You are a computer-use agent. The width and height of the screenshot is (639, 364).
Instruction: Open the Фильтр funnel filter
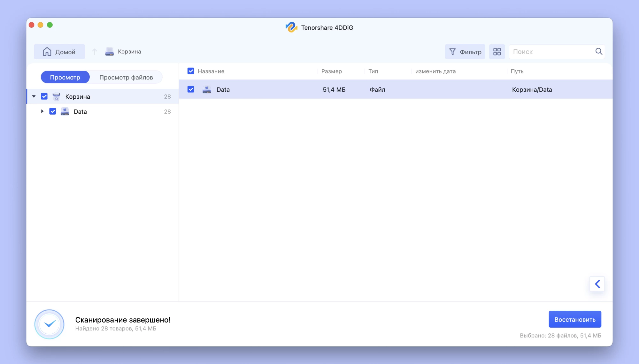(465, 52)
